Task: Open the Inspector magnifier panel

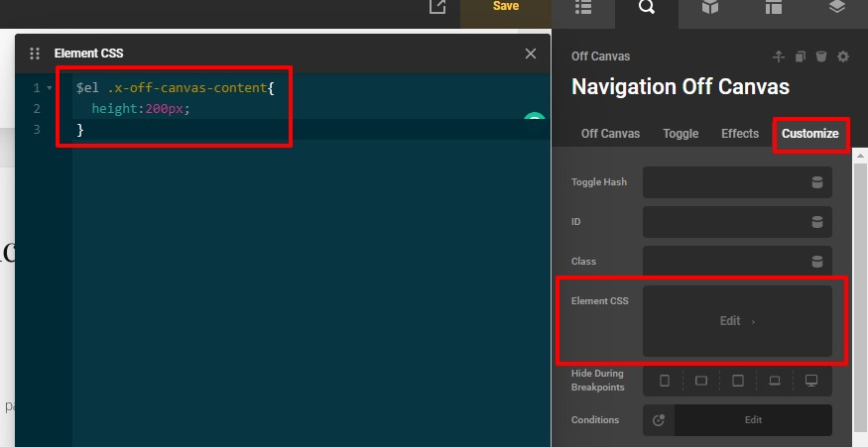Action: (647, 7)
